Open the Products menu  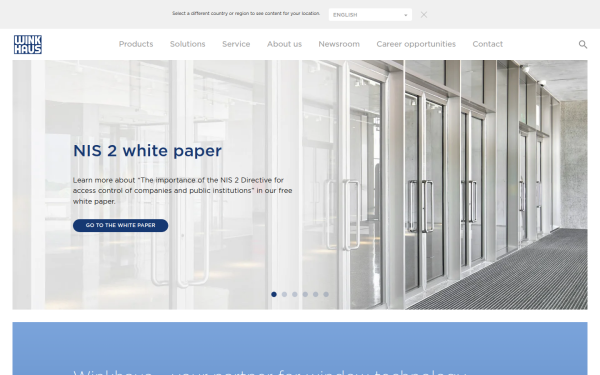[136, 44]
